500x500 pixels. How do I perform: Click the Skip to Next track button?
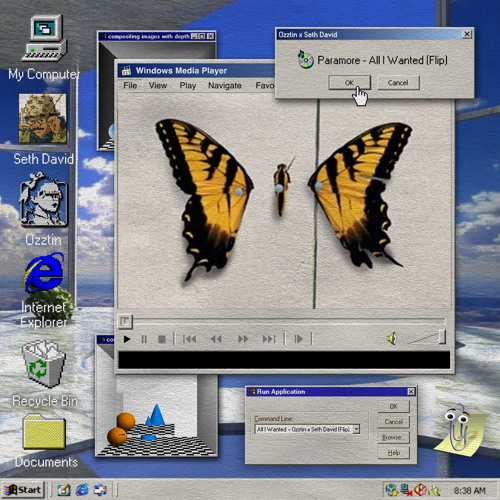click(x=269, y=339)
